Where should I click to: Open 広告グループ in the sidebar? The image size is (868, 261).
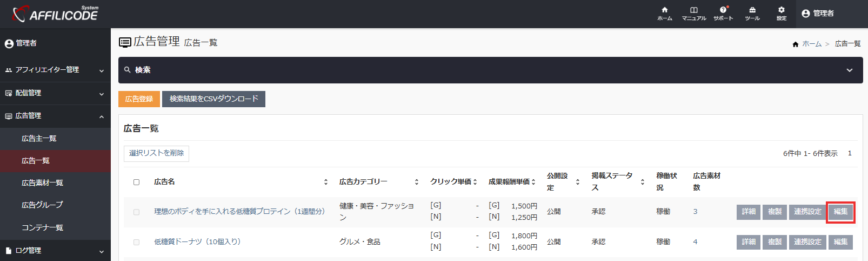(55, 205)
